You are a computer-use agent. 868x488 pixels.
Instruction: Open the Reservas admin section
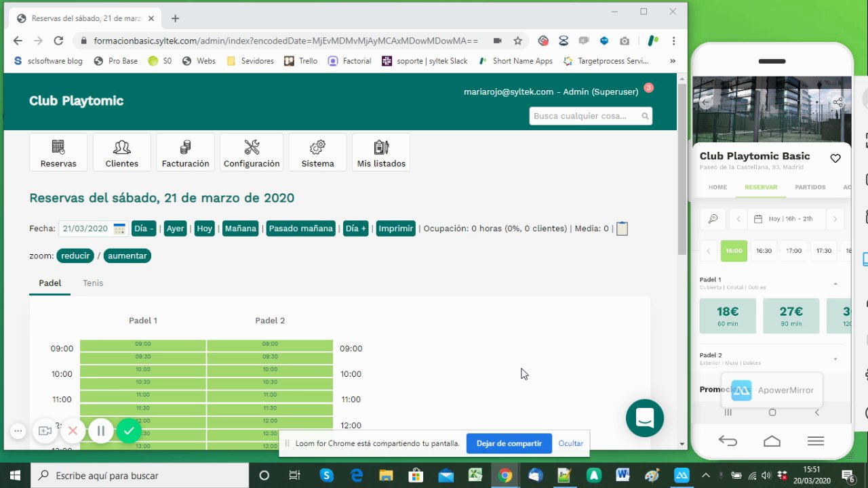[58, 152]
